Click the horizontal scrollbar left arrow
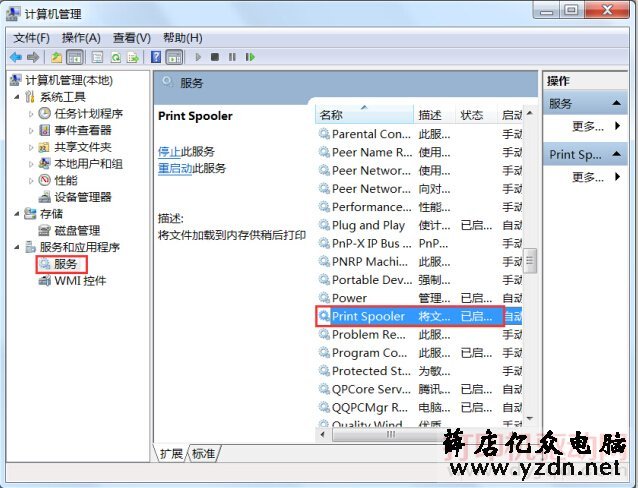The height and width of the screenshot is (488, 638). [323, 435]
